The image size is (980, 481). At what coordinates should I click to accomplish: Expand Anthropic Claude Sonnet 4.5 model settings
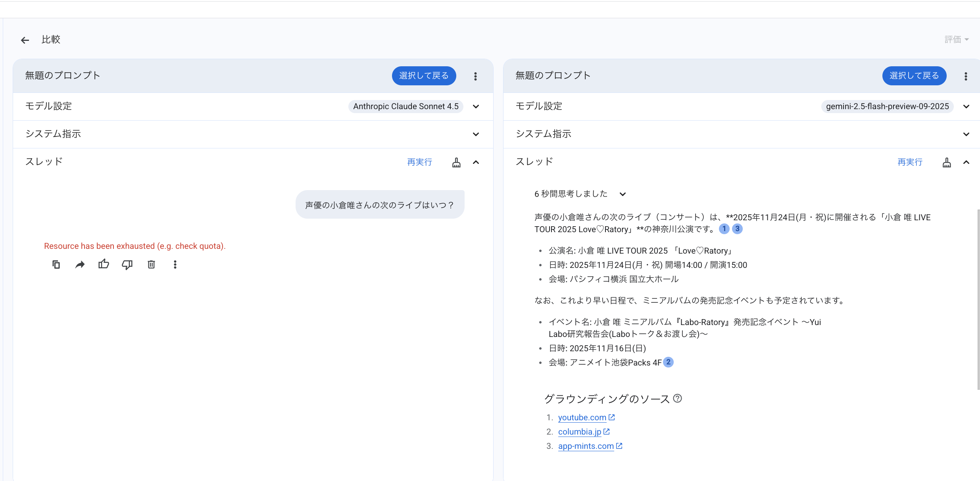476,106
